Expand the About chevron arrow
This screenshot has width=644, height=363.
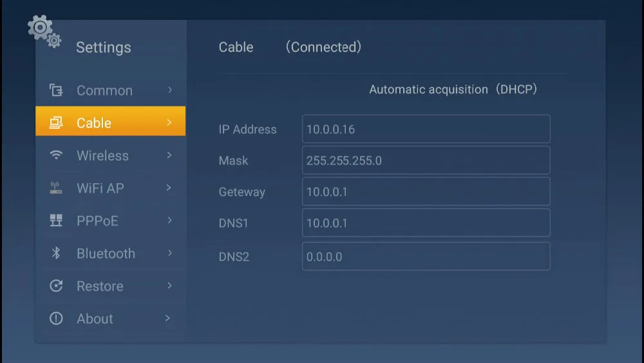[x=167, y=318]
